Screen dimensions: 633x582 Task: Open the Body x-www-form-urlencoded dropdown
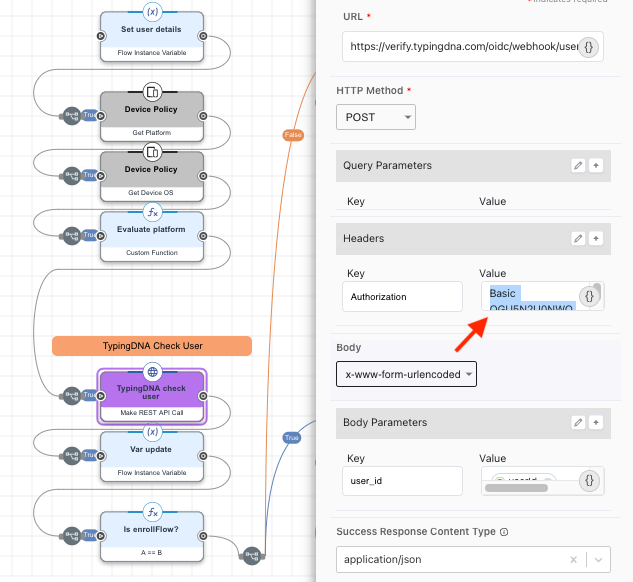click(x=406, y=374)
